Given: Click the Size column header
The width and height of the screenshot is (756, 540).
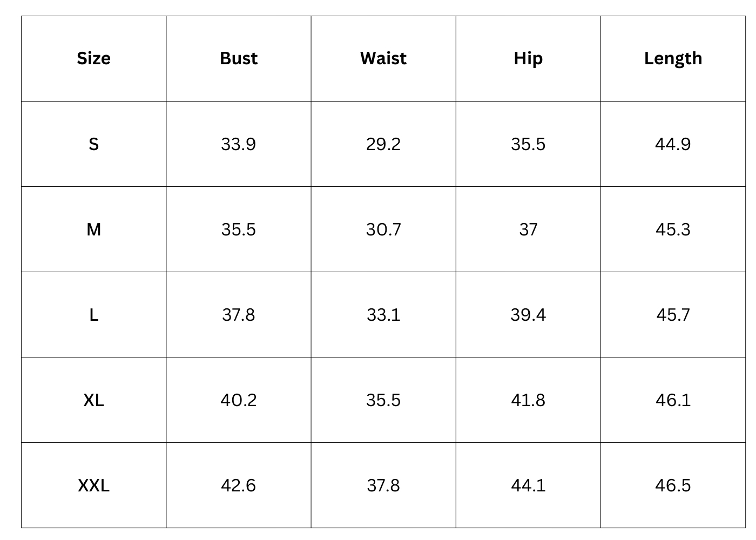Looking at the screenshot, I should point(93,58).
